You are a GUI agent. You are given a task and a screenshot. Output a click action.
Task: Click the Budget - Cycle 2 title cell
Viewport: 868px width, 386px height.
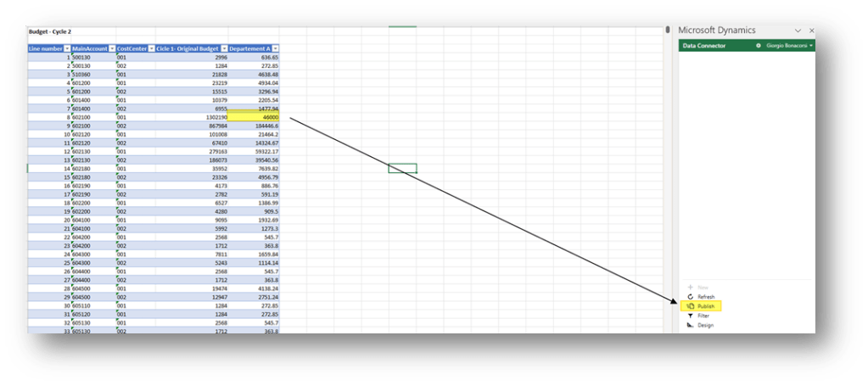pyautogui.click(x=51, y=31)
